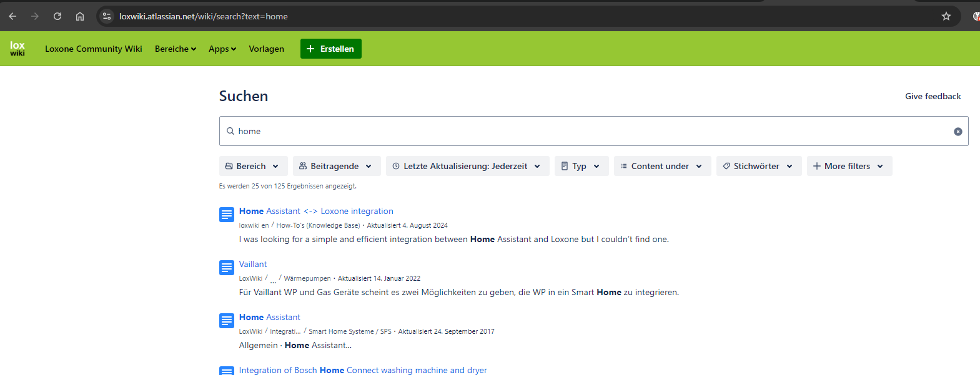The height and width of the screenshot is (375, 980).
Task: Expand the collapsed ... breadcrumb under Vaillant
Action: (x=273, y=280)
